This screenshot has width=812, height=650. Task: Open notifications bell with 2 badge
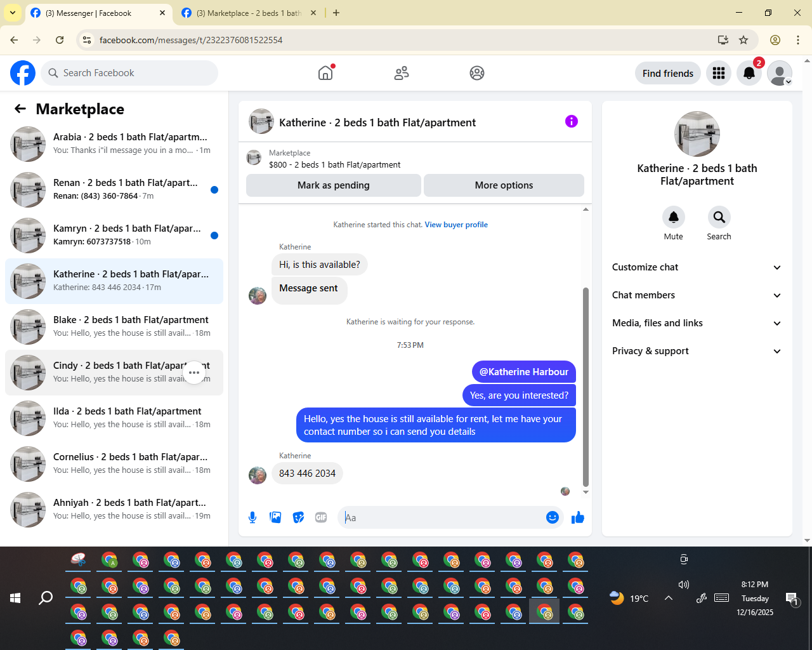749,73
